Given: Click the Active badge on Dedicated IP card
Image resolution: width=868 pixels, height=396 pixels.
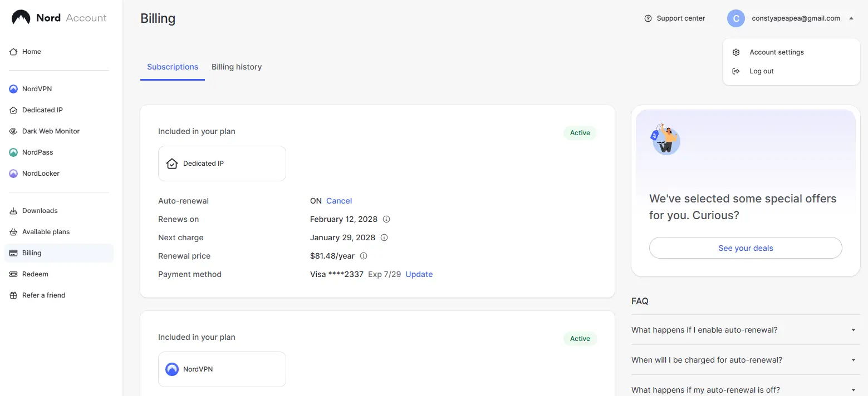Looking at the screenshot, I should coord(580,133).
